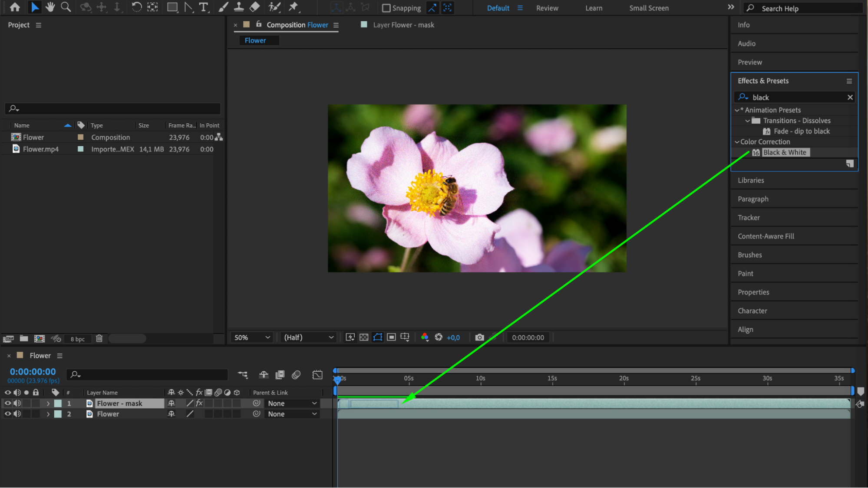Open the 50% magnification dropdown

click(252, 337)
